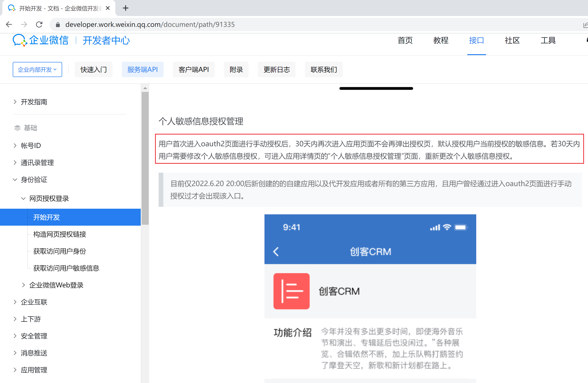Click 基础 section heading
Viewport: 588px width, 383px height.
click(30, 128)
